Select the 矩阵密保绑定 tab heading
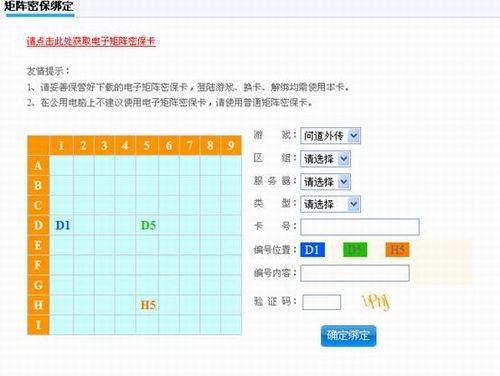The image size is (500, 376). click(39, 6)
